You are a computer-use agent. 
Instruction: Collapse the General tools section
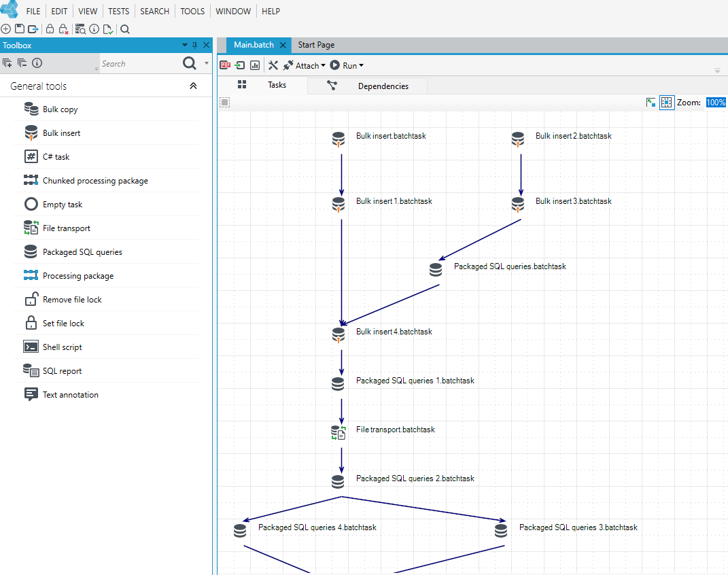[x=193, y=86]
